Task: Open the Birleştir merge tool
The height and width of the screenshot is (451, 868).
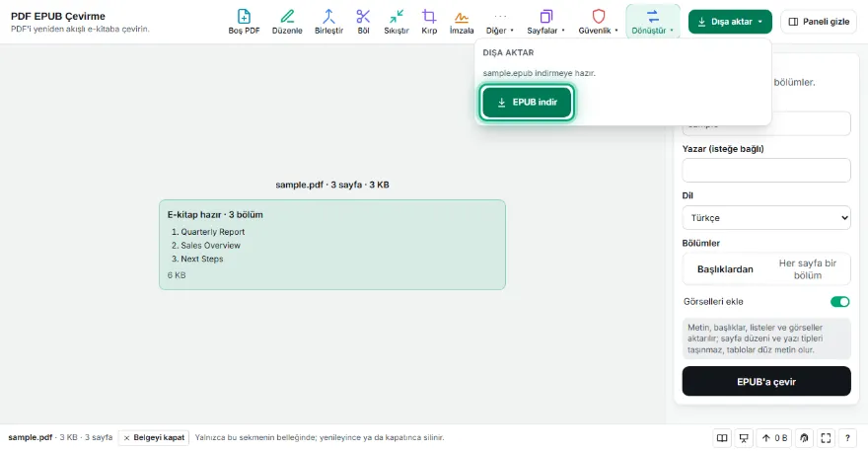Action: click(x=328, y=22)
